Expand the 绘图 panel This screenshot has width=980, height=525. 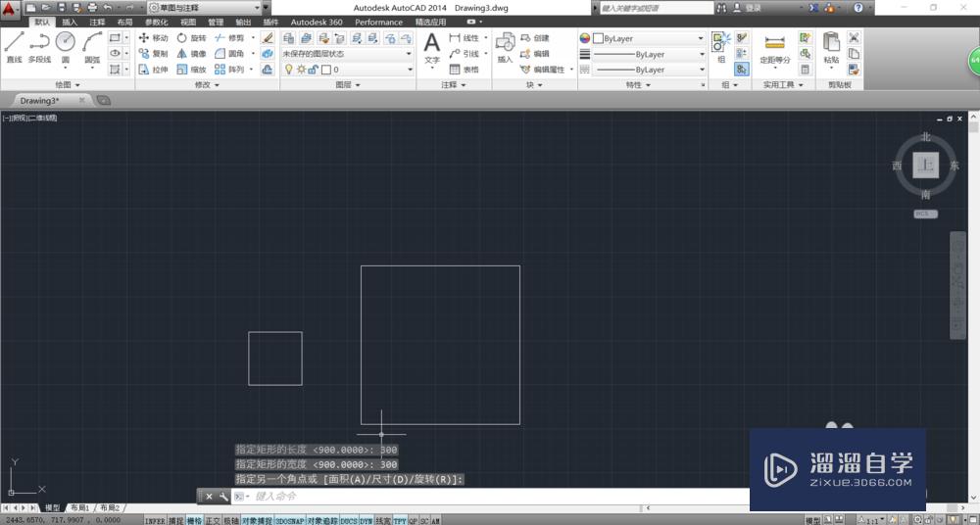[x=68, y=84]
